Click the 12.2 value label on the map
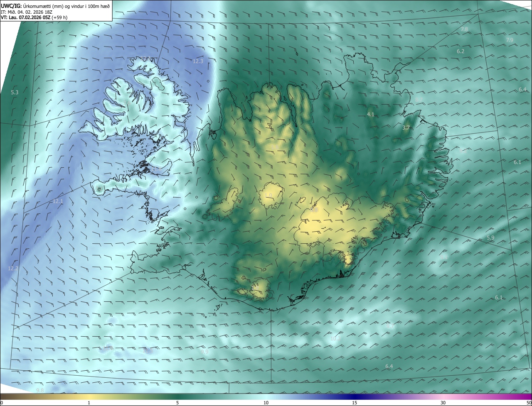The width and height of the screenshot is (532, 406). click(x=13, y=269)
